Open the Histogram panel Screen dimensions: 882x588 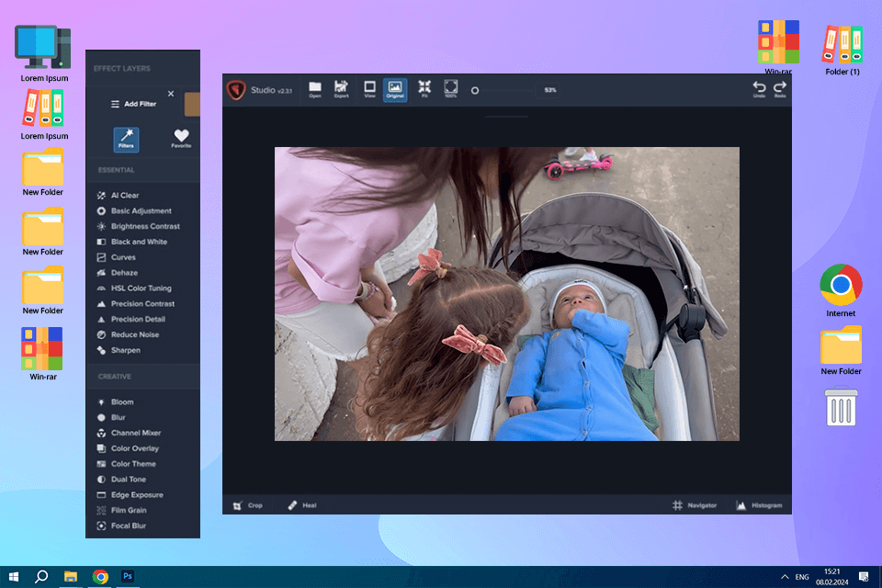click(759, 505)
